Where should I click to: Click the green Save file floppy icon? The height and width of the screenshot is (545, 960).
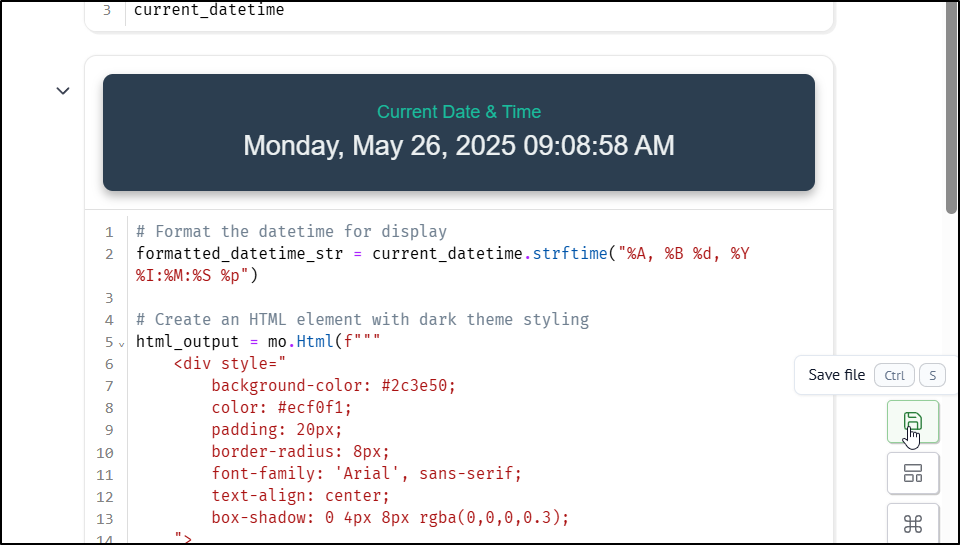point(913,422)
